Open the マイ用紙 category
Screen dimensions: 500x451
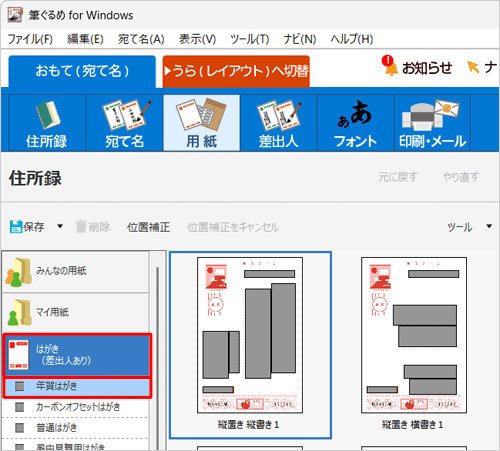[75, 313]
